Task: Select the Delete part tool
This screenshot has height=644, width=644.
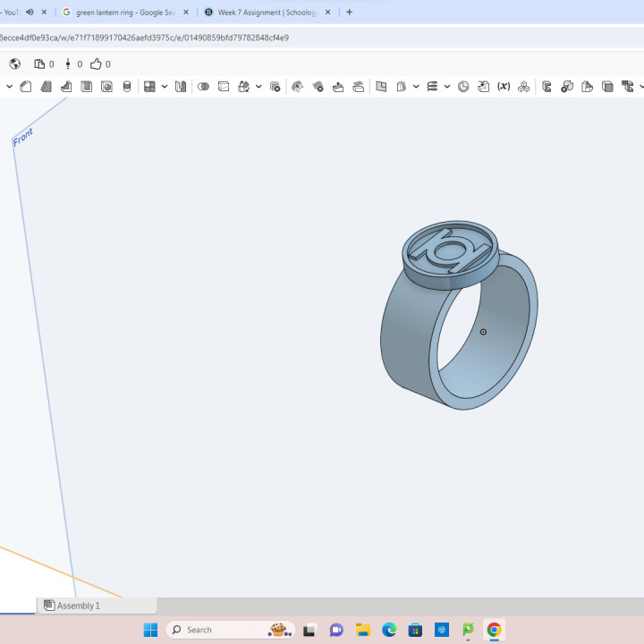Action: (275, 87)
